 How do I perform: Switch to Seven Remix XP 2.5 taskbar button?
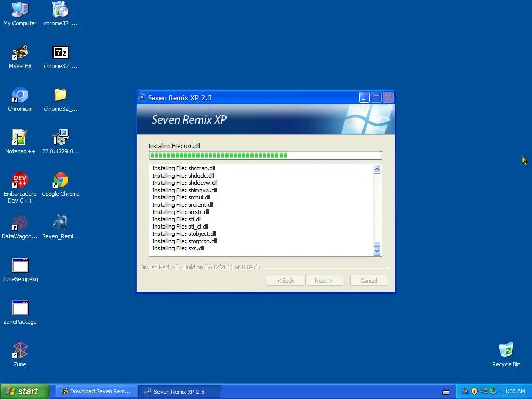coord(180,392)
